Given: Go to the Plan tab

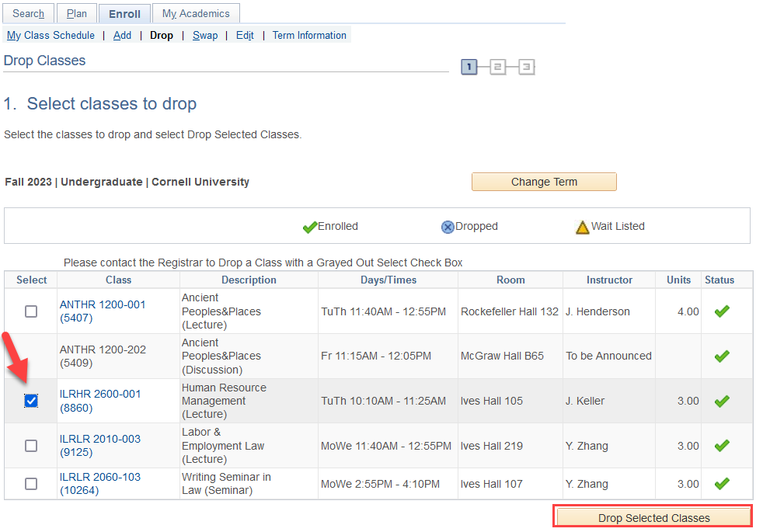Looking at the screenshot, I should 77,13.
